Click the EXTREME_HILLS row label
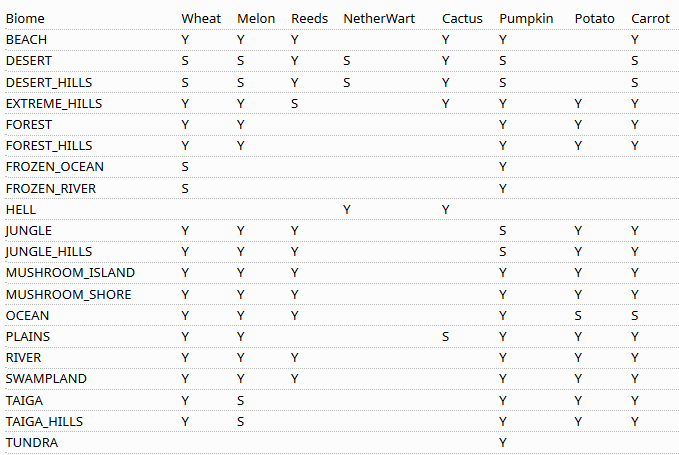This screenshot has width=679, height=455. coord(54,103)
